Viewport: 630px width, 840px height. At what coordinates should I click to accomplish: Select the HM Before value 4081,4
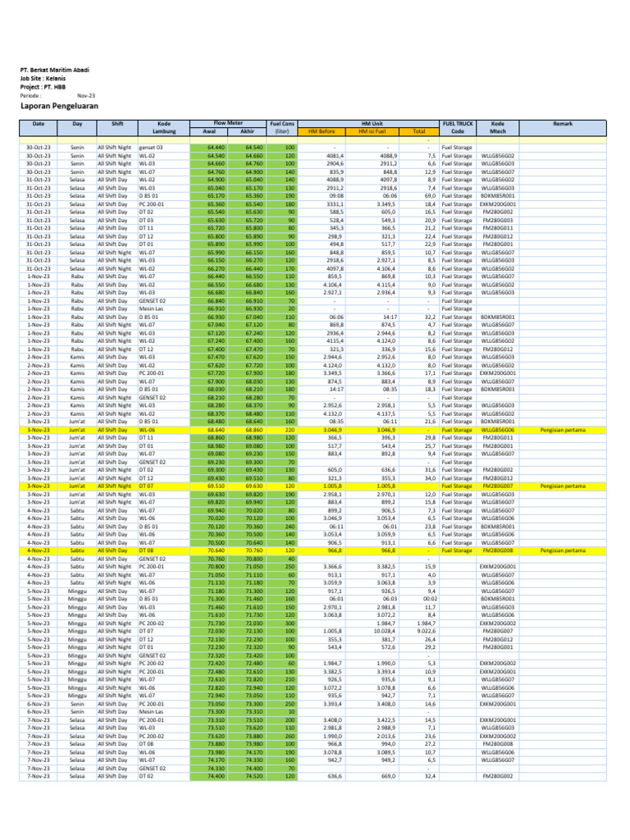[x=336, y=156]
